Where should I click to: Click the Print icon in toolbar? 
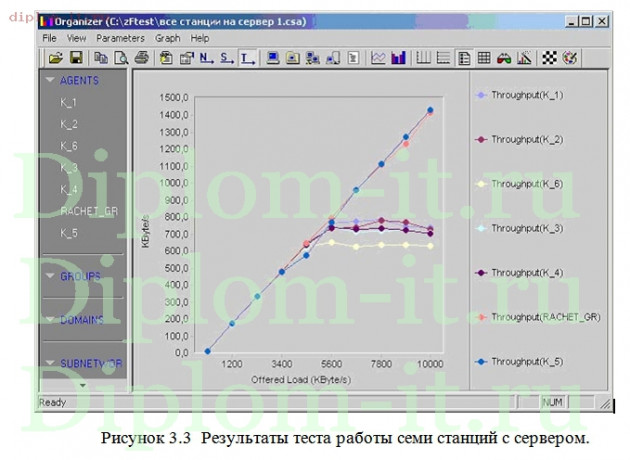(x=141, y=58)
